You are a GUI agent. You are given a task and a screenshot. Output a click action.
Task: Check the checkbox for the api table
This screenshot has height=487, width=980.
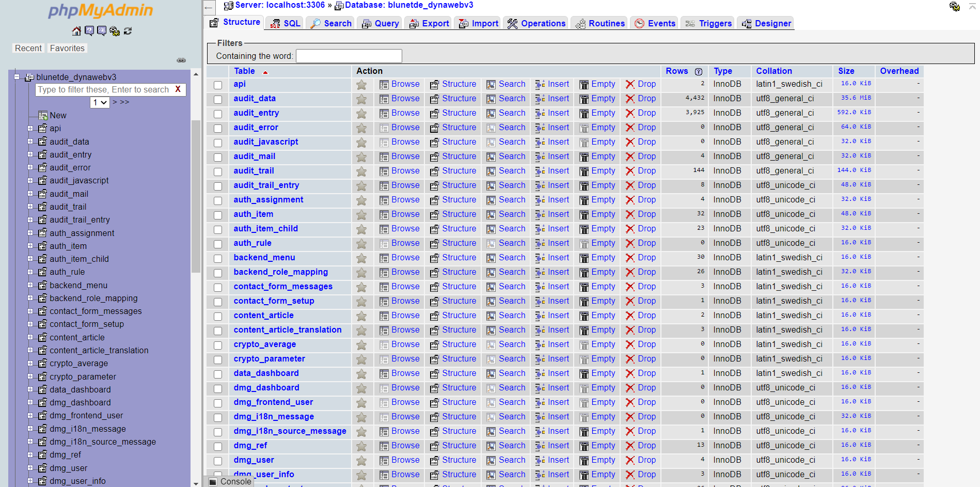tap(218, 85)
